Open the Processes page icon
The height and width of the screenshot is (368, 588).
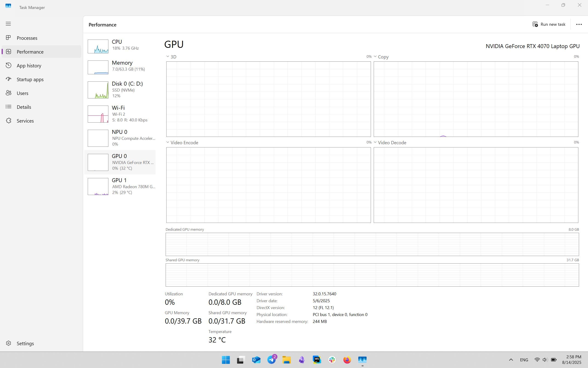8,38
